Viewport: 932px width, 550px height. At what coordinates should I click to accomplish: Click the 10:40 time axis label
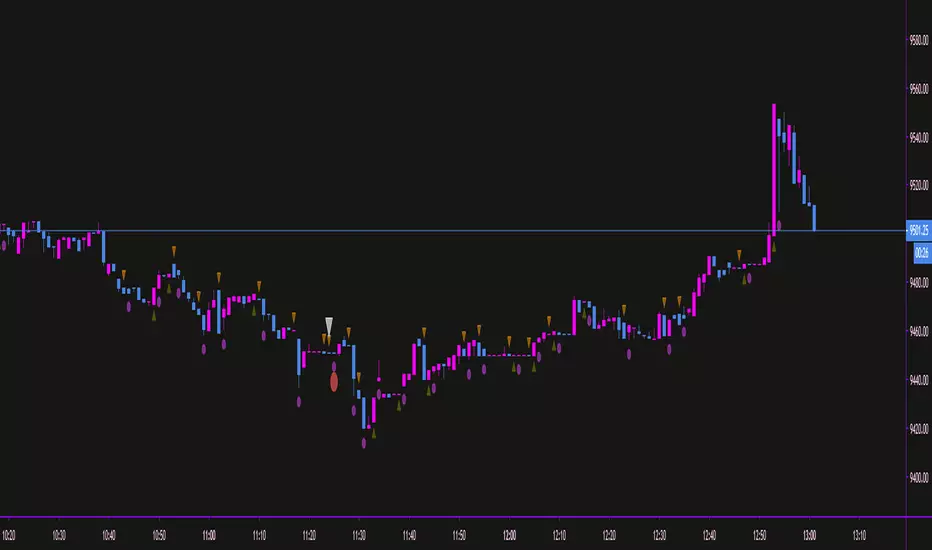click(x=109, y=535)
